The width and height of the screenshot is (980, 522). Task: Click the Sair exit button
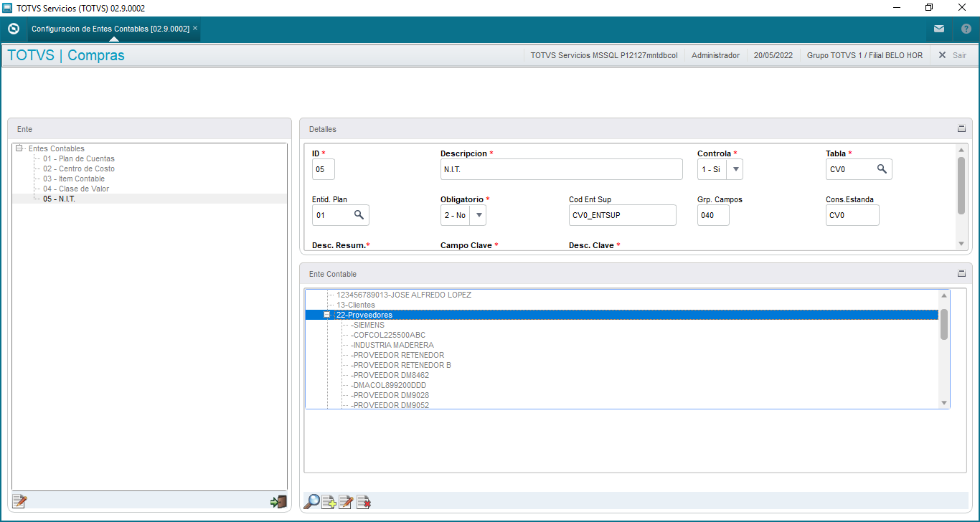[x=953, y=55]
